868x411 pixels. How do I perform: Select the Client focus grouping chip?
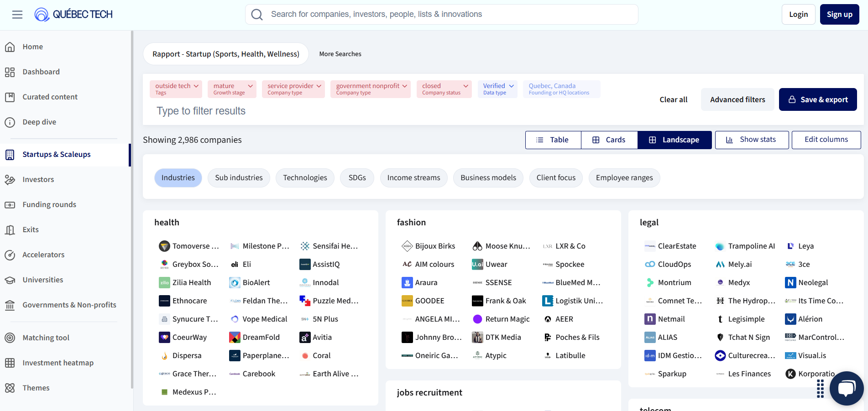pyautogui.click(x=556, y=178)
